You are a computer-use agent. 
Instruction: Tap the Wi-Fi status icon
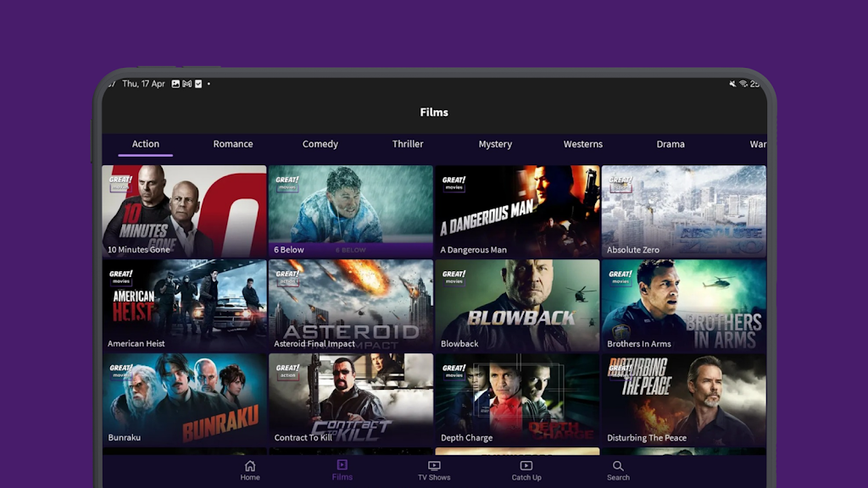coord(743,84)
